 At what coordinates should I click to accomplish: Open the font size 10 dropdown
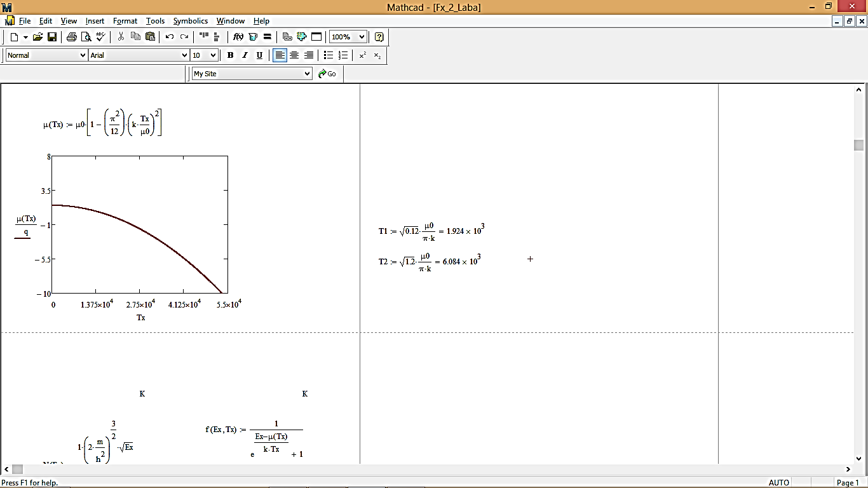[x=213, y=55]
